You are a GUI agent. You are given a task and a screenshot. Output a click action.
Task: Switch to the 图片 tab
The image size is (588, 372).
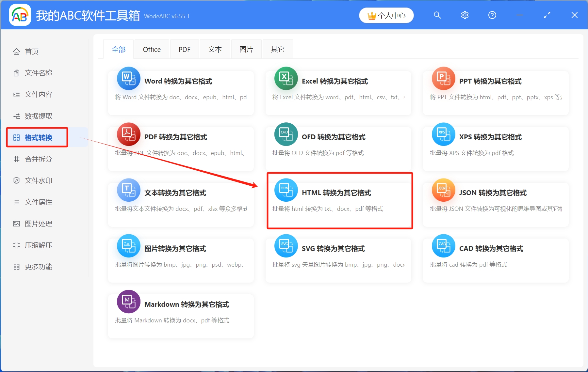[246, 49]
